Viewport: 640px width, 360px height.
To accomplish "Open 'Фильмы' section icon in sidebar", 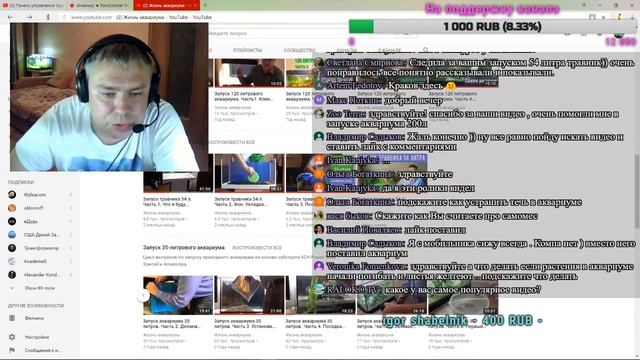I will (12, 318).
